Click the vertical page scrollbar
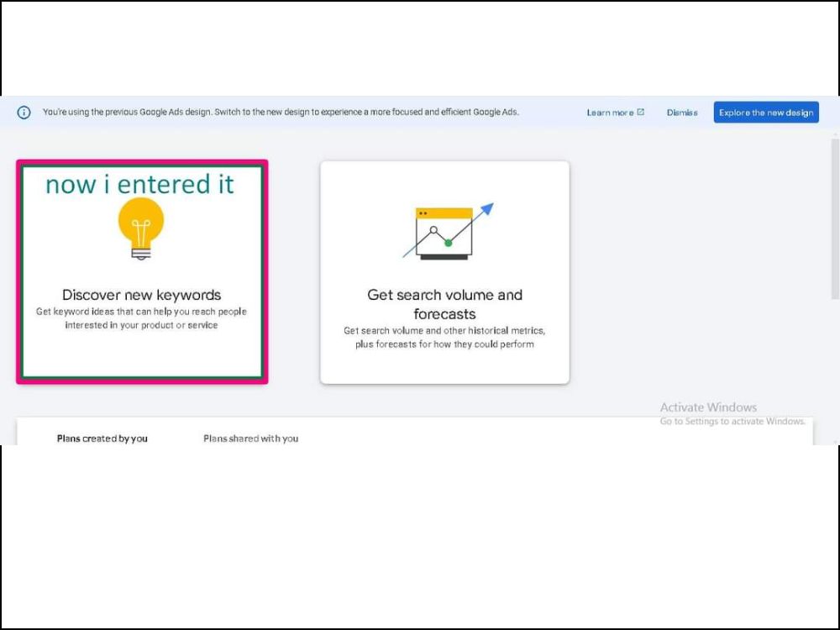The image size is (840, 630). 835,219
